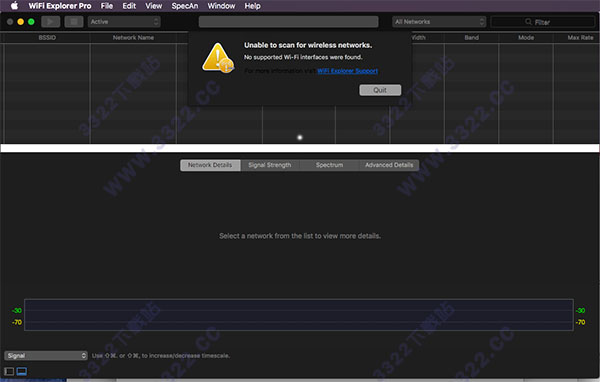This screenshot has width=600, height=382.
Task: Click the signal timeline graph area
Action: tap(299, 315)
